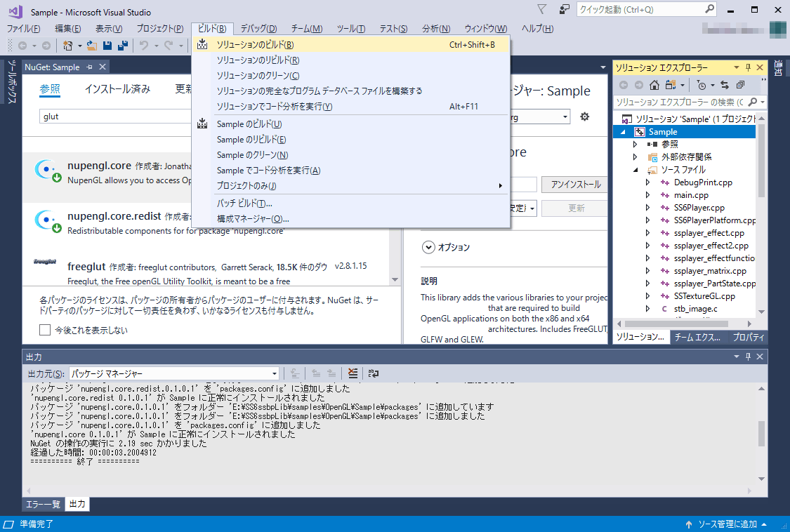Viewport: 790px width, 532px height.
Task: Click the アンインストール button
Action: click(x=575, y=185)
